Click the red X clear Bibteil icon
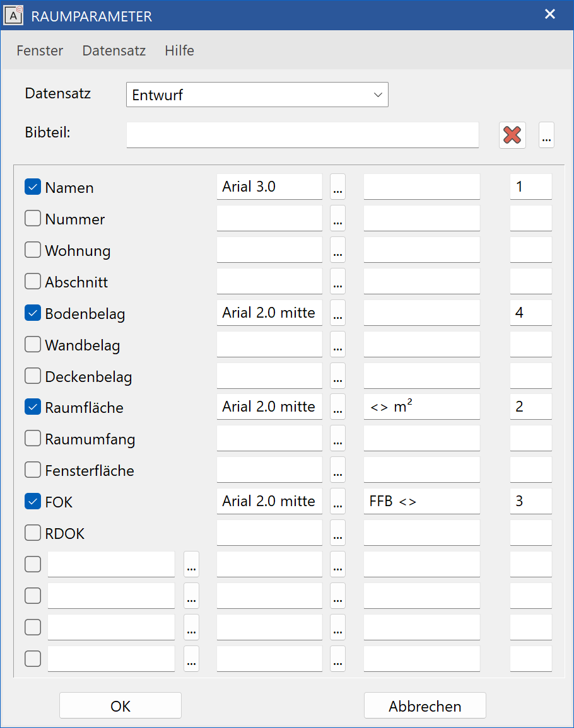 coord(512,135)
